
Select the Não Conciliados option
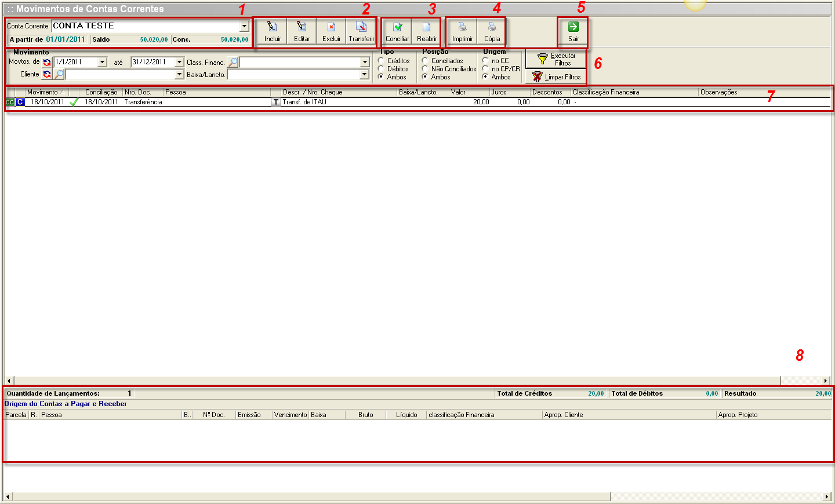pos(425,69)
